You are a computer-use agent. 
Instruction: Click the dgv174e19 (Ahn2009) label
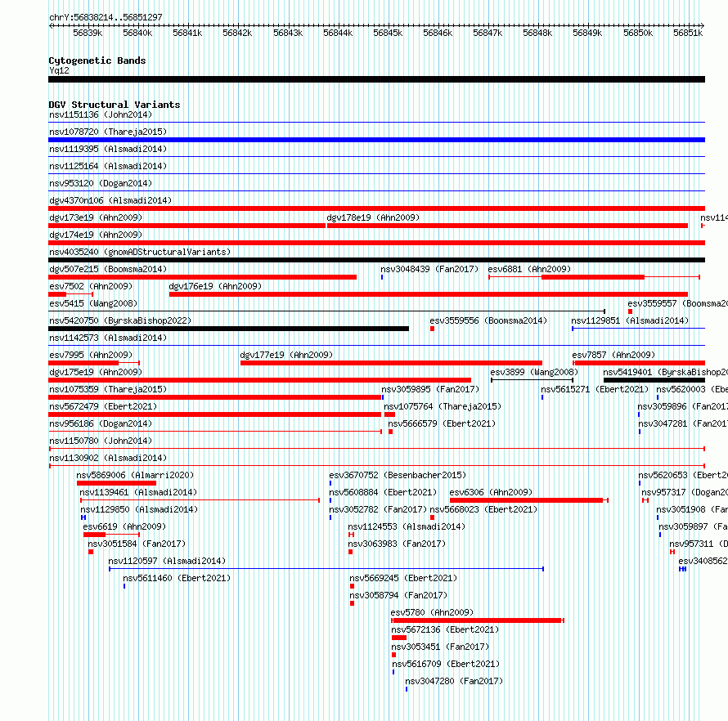96,235
